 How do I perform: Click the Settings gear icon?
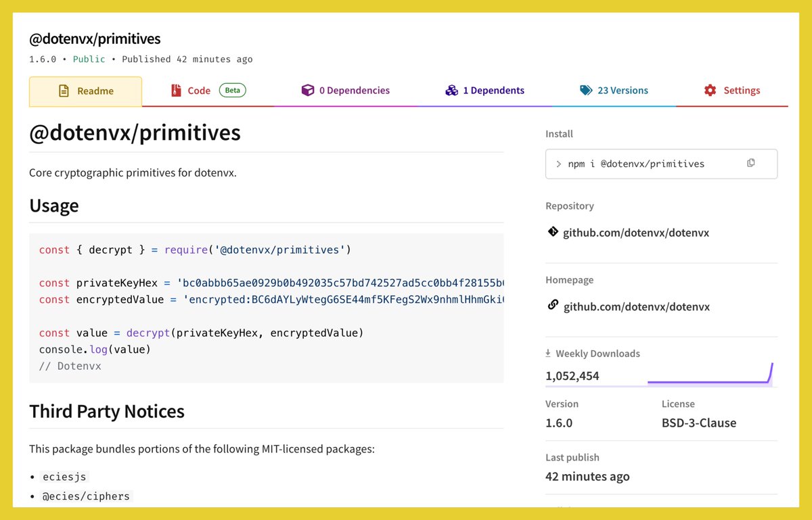click(x=710, y=90)
